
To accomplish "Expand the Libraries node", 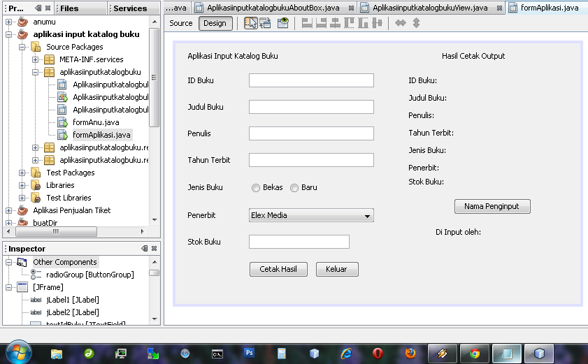I will point(22,185).
